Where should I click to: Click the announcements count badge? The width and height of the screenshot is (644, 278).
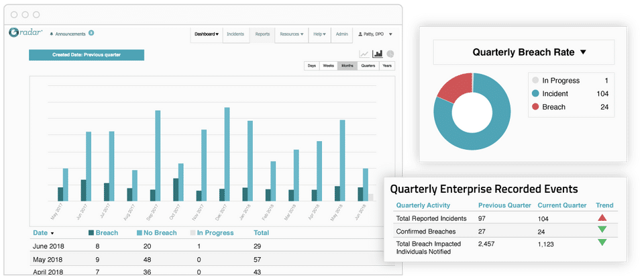click(x=91, y=33)
